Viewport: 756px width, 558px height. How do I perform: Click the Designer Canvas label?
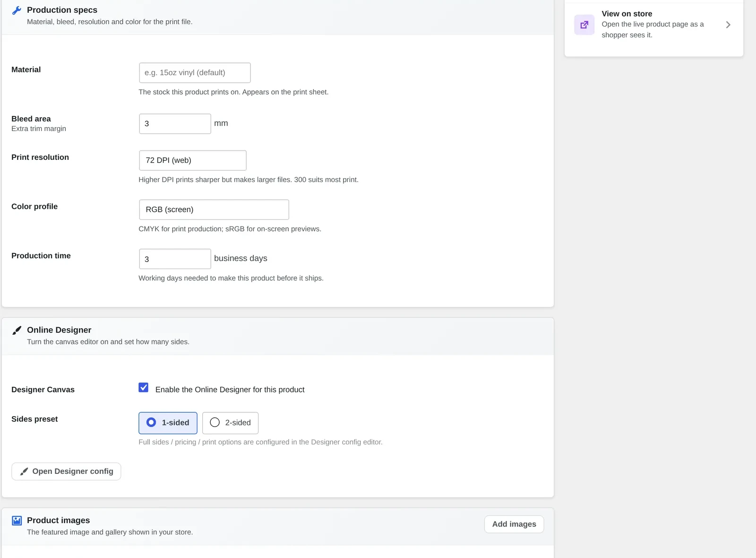[43, 390]
